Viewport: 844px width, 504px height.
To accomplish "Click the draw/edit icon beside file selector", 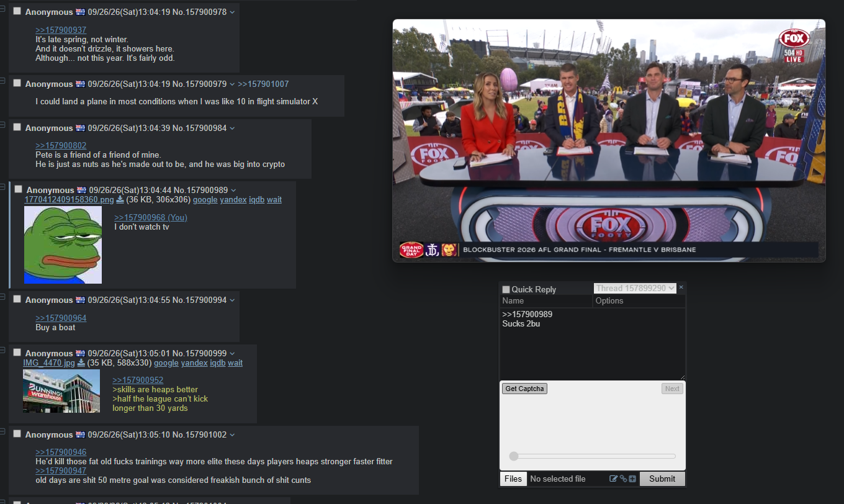I will coord(614,479).
